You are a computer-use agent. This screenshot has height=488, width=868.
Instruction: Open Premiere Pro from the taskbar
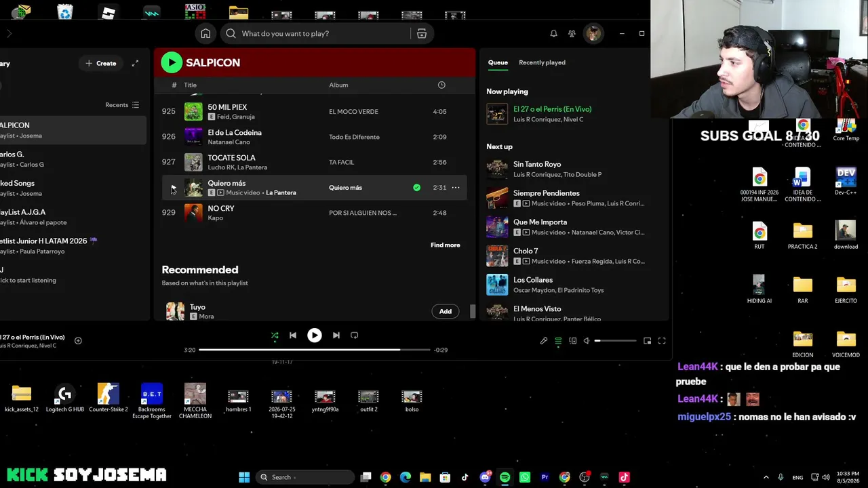point(545,477)
